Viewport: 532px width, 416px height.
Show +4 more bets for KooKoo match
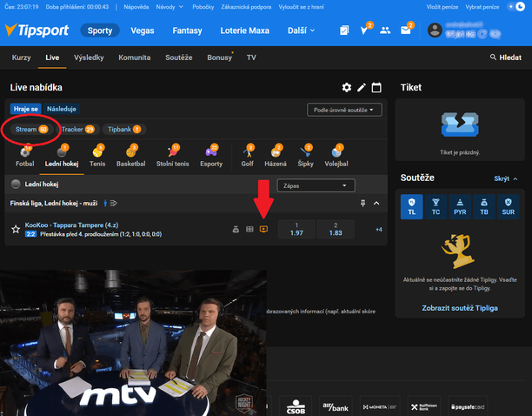[379, 230]
